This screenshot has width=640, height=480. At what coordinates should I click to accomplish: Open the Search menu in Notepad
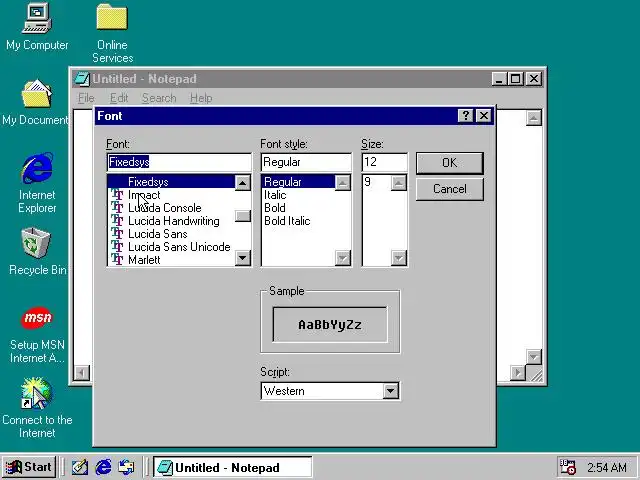[159, 98]
